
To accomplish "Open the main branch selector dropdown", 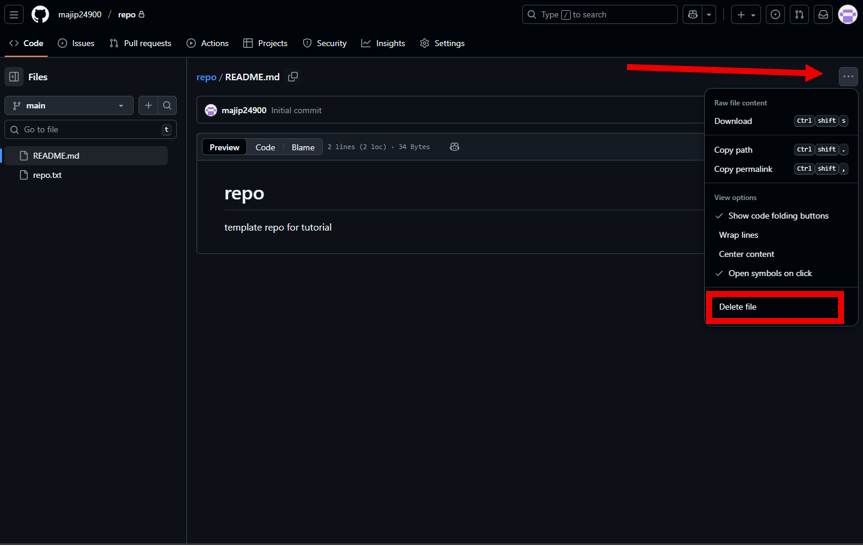I will point(69,106).
